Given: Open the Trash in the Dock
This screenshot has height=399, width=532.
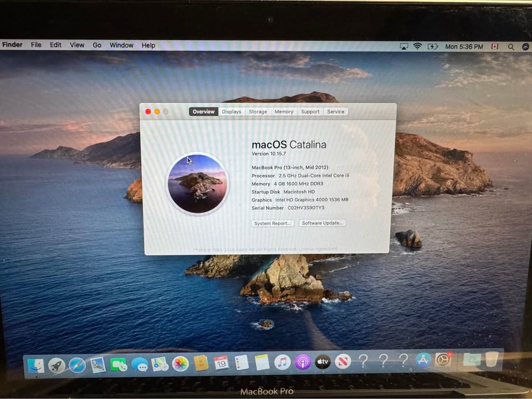Looking at the screenshot, I should [492, 359].
